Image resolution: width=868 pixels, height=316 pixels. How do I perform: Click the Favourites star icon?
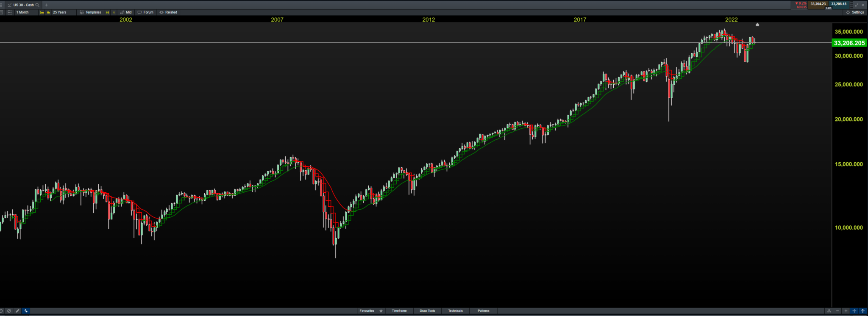click(381, 311)
